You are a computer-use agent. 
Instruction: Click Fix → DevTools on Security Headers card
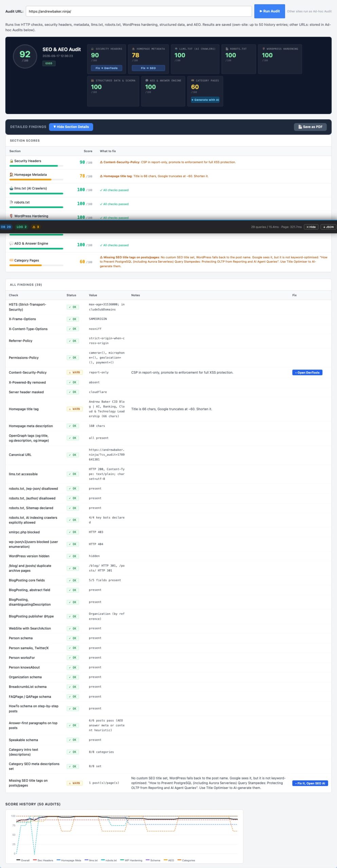(x=107, y=68)
